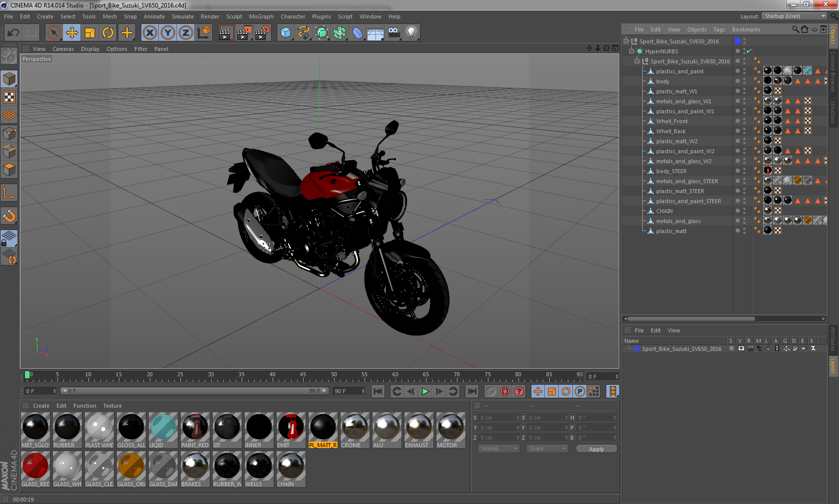The image size is (839, 504).
Task: Toggle the X-axis lock icon
Action: pyautogui.click(x=150, y=33)
